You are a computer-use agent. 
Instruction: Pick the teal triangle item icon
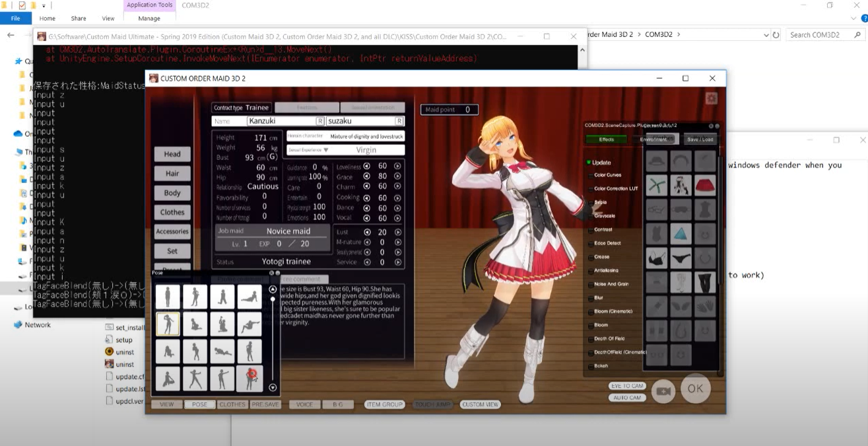[681, 234]
